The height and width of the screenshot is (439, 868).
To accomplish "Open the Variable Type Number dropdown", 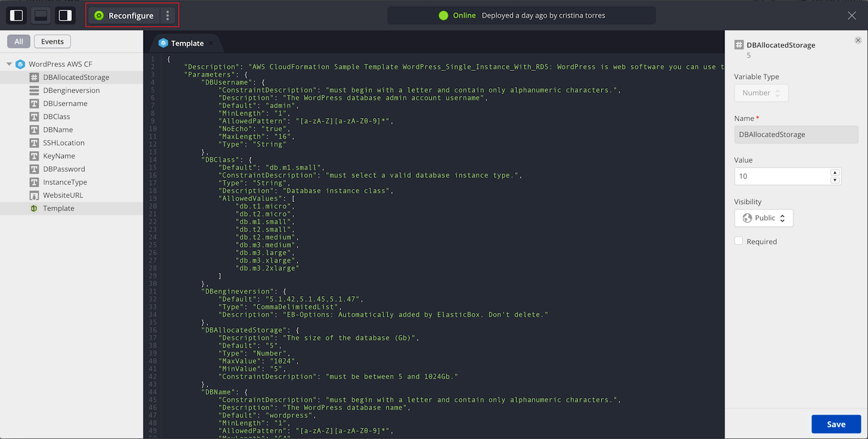I will pyautogui.click(x=761, y=93).
